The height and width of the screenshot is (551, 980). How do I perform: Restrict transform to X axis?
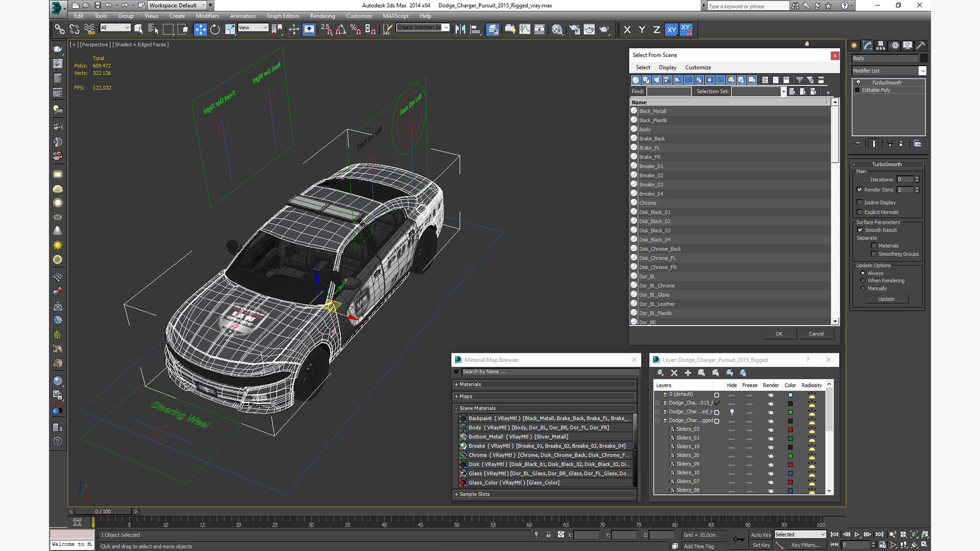point(627,30)
